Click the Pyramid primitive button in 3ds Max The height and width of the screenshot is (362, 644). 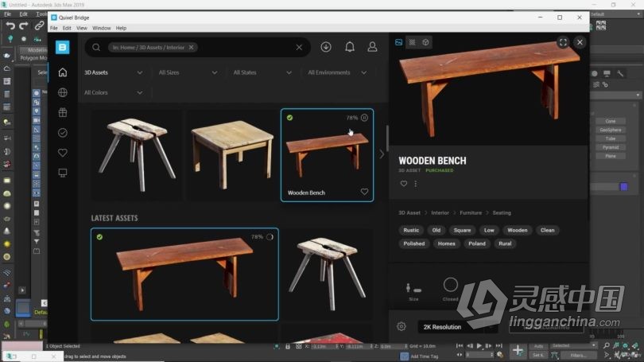[611, 147]
